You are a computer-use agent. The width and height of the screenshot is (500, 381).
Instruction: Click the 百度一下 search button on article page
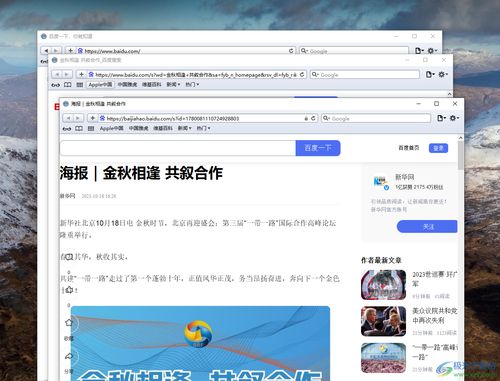click(318, 148)
